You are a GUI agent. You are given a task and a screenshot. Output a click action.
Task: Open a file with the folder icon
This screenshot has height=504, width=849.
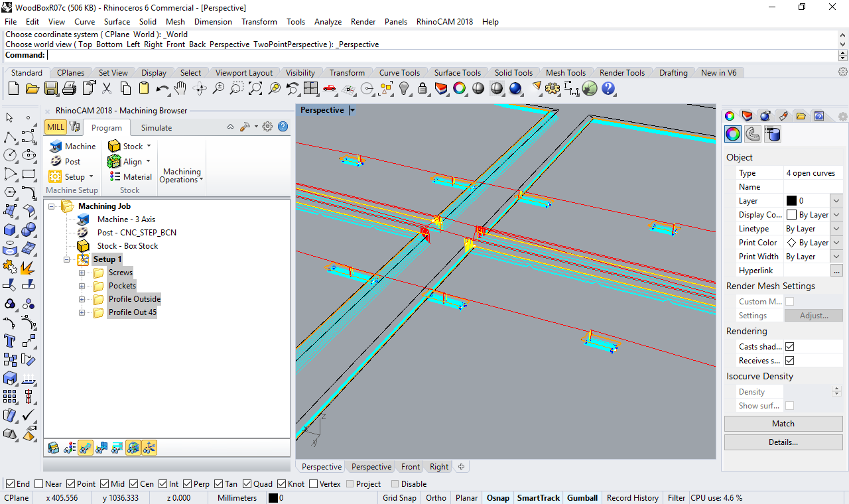click(32, 88)
